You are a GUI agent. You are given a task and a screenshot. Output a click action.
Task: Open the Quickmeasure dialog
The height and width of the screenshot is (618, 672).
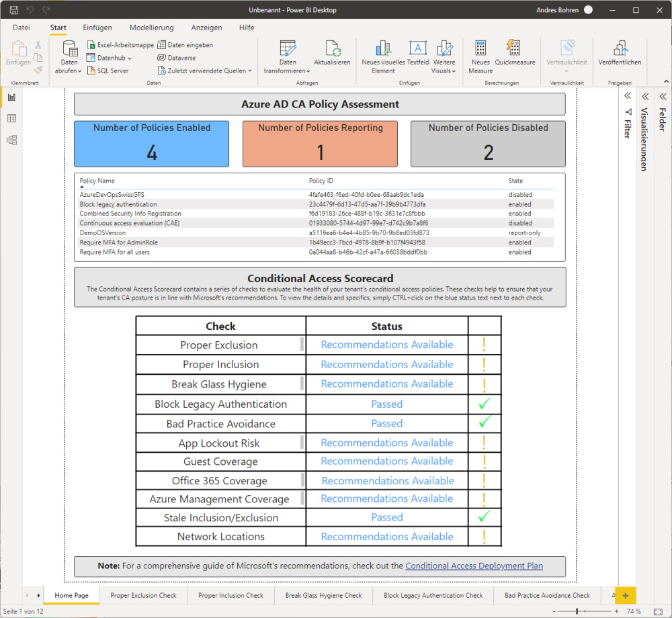click(x=515, y=54)
